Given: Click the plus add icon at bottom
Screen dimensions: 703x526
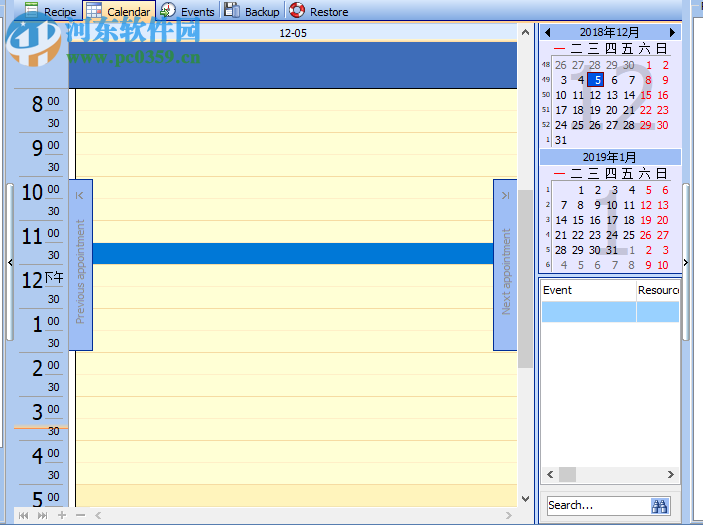Looking at the screenshot, I should coord(62,515).
